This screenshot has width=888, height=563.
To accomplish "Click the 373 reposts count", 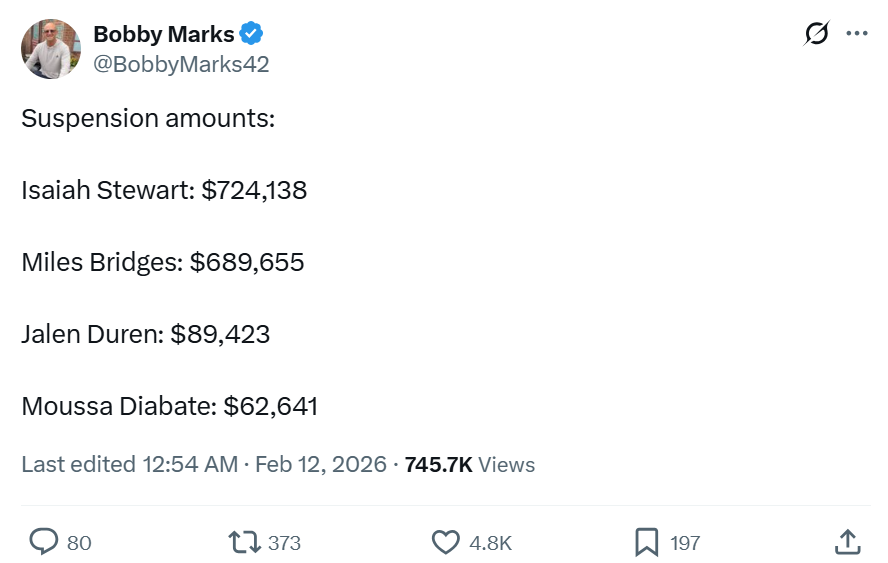I will 284,543.
